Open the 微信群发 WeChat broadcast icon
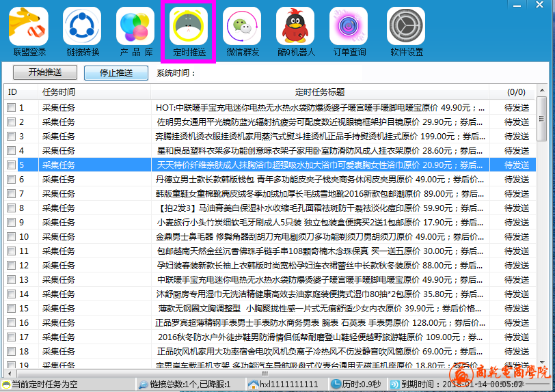Viewport: 555px width, 392px height. pyautogui.click(x=243, y=27)
